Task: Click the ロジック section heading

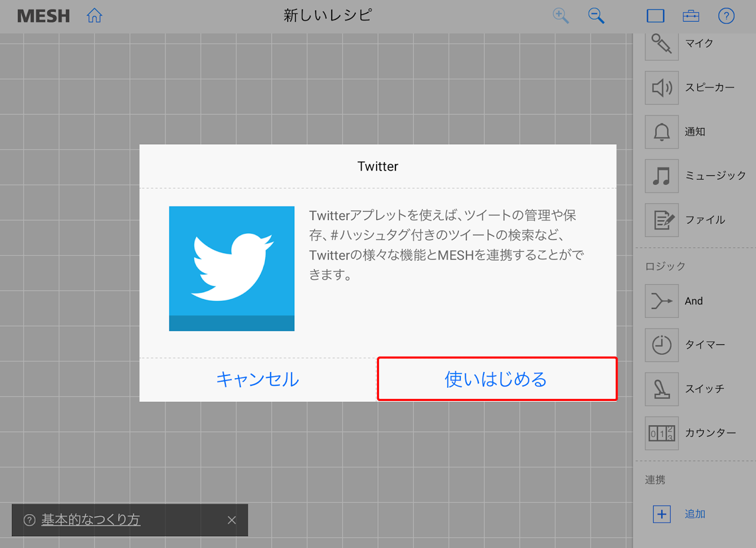Action: pyautogui.click(x=665, y=266)
